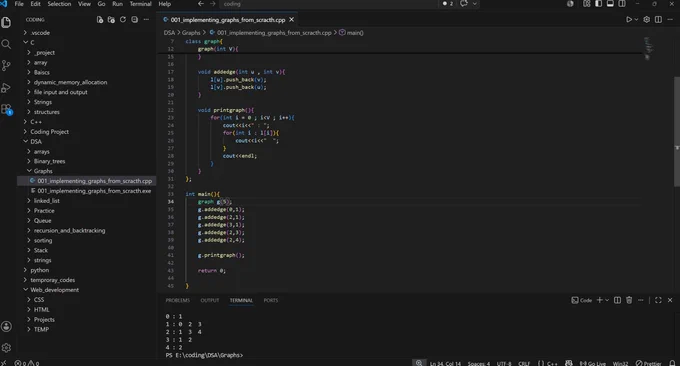
Task: Open Run and Debug view
Action: coord(6,87)
